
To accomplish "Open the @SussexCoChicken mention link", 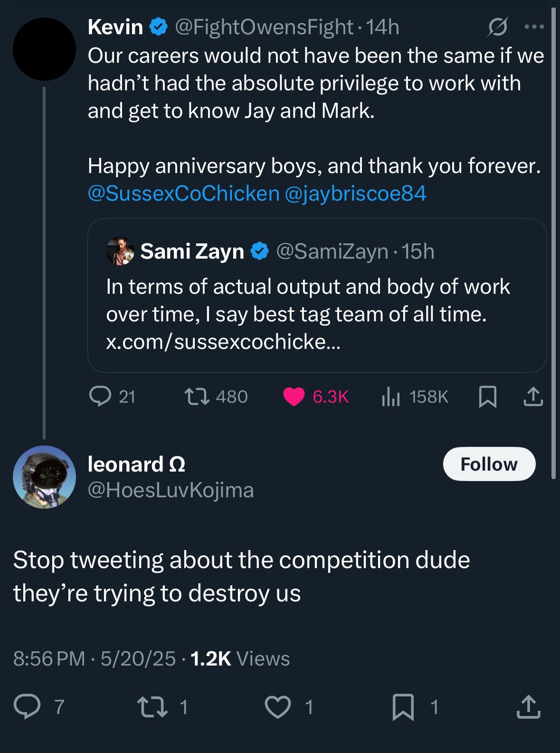I will (x=183, y=193).
